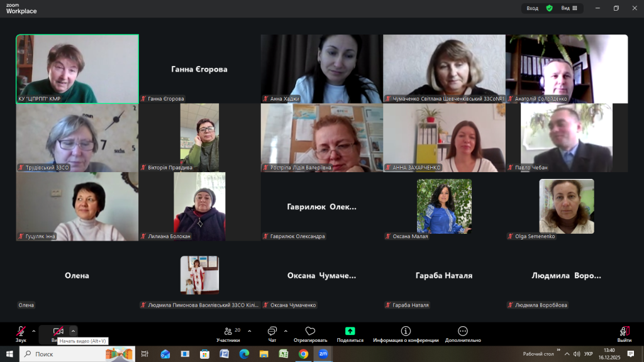This screenshot has width=644, height=362.
Task: Start video with the crossed-out camera button
Action: pos(58,331)
